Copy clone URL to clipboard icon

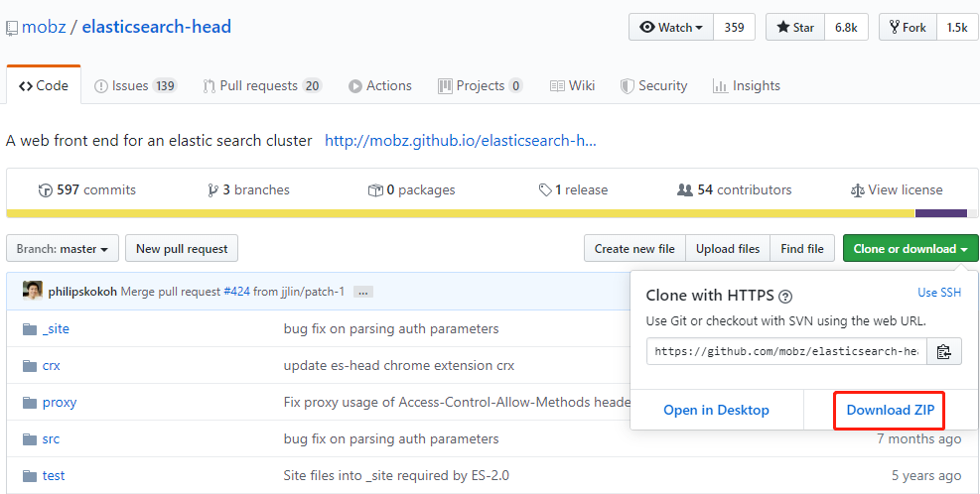[944, 351]
